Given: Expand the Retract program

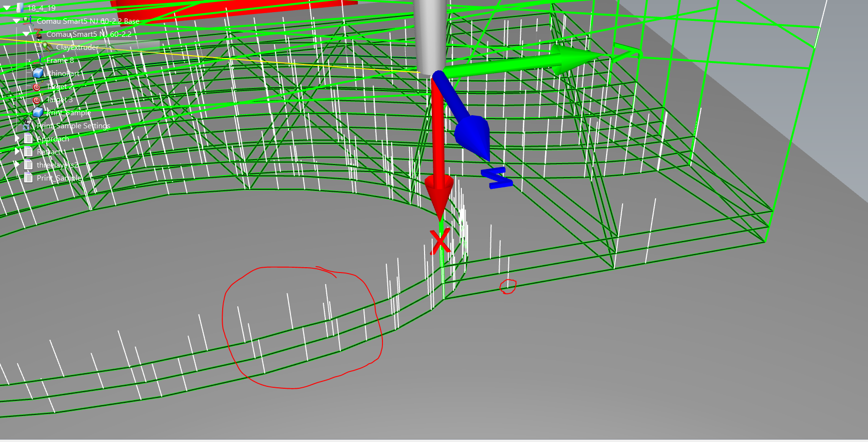Looking at the screenshot, I should pos(17,152).
